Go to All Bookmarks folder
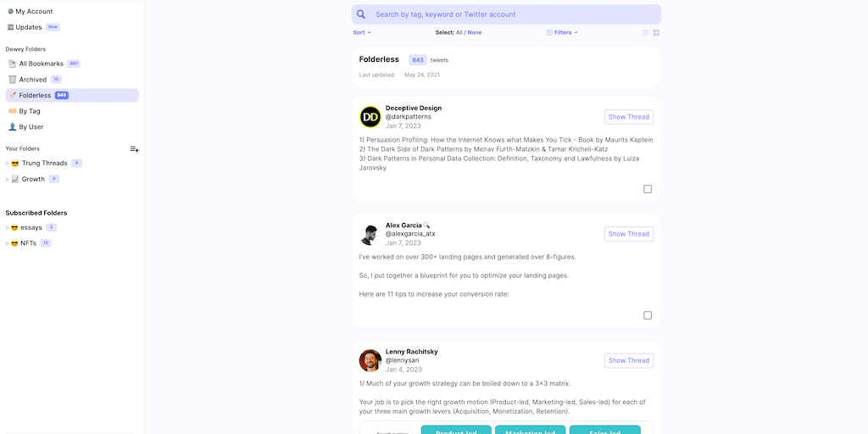Viewport: 868px width, 434px height. (x=41, y=64)
